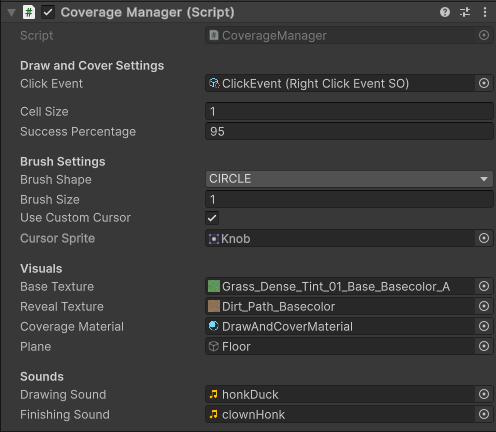This screenshot has height=432, width=496.
Task: Open object picker for Coverage Material field
Action: (x=484, y=326)
